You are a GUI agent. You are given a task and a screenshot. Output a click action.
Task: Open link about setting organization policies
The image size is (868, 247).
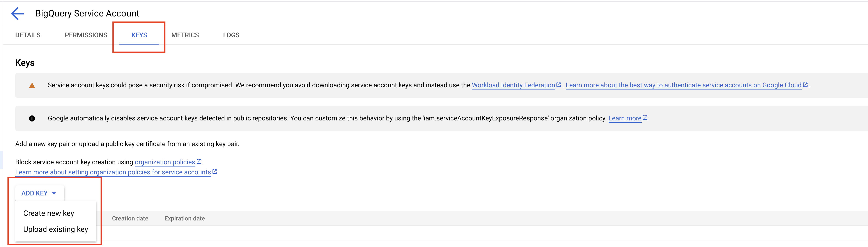tap(113, 172)
